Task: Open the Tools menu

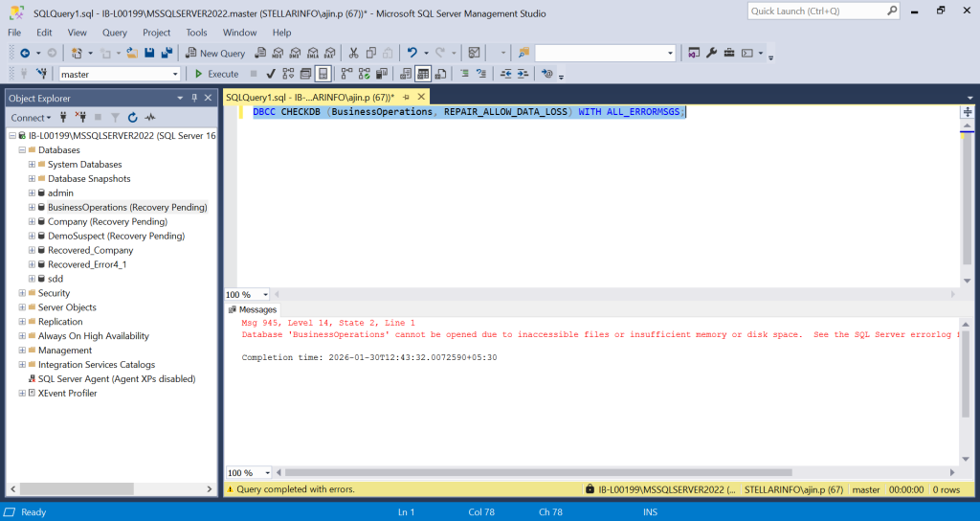Action: [x=196, y=33]
